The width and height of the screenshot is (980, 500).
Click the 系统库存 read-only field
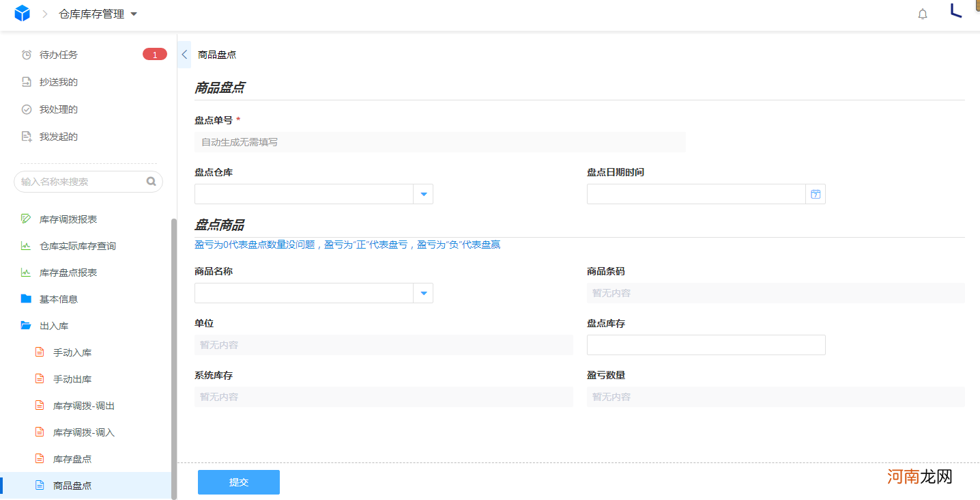384,397
